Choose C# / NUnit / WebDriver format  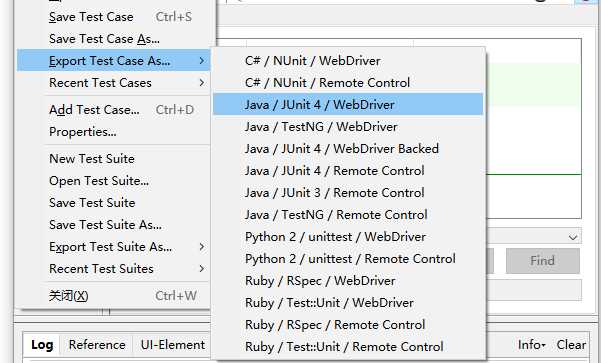point(348,61)
